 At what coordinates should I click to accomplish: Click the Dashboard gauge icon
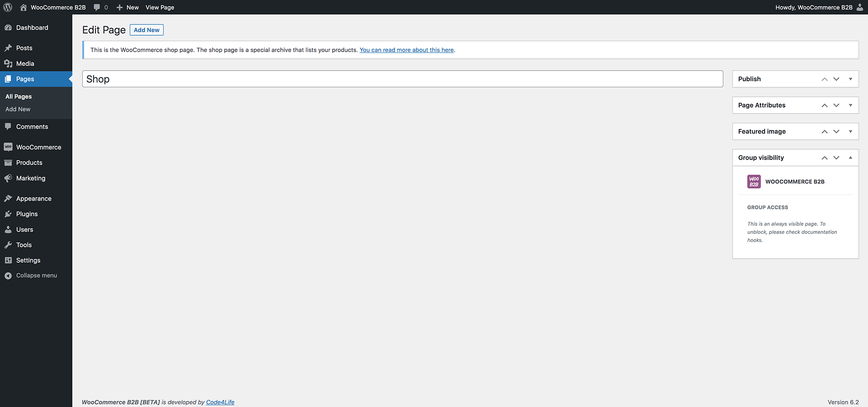(x=8, y=28)
